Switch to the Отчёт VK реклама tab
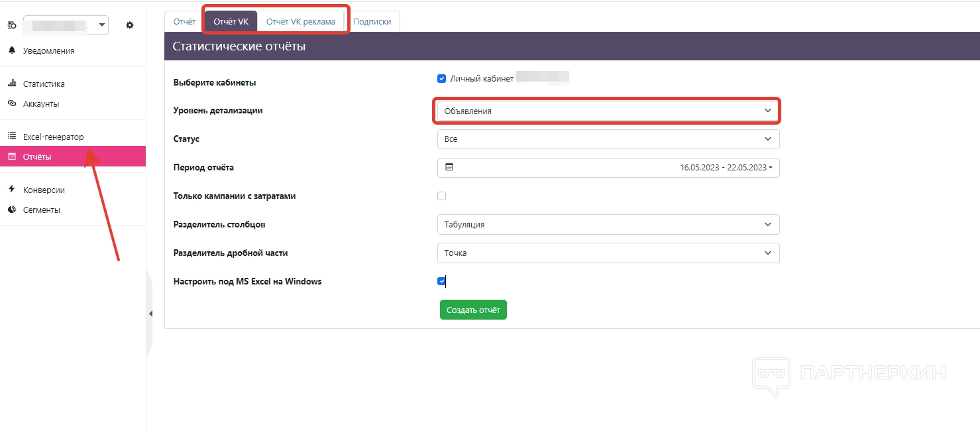 pos(301,21)
